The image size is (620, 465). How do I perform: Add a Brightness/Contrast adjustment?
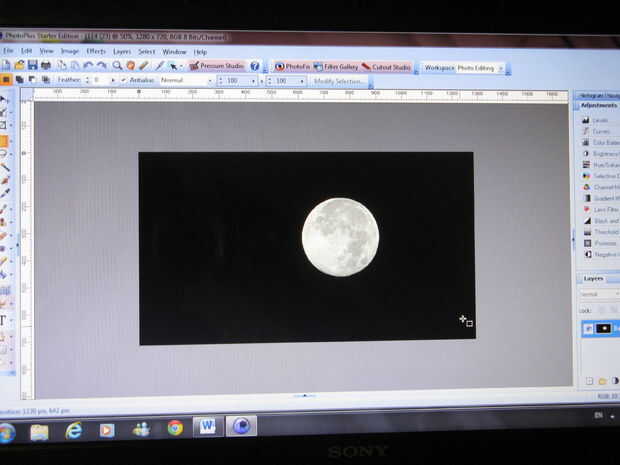601,153
